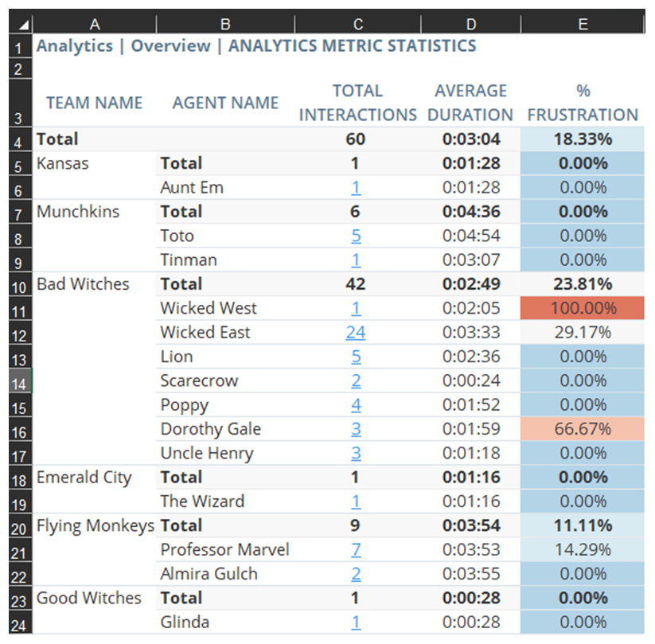Select the Good Witches team cell
Image resolution: width=655 pixels, height=644 pixels.
95,598
